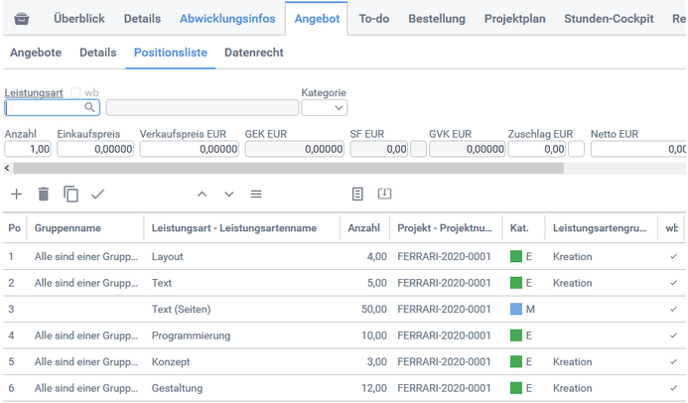Screen dimensions: 688x403
Task: Add a new position with plus icon
Action: (16, 194)
